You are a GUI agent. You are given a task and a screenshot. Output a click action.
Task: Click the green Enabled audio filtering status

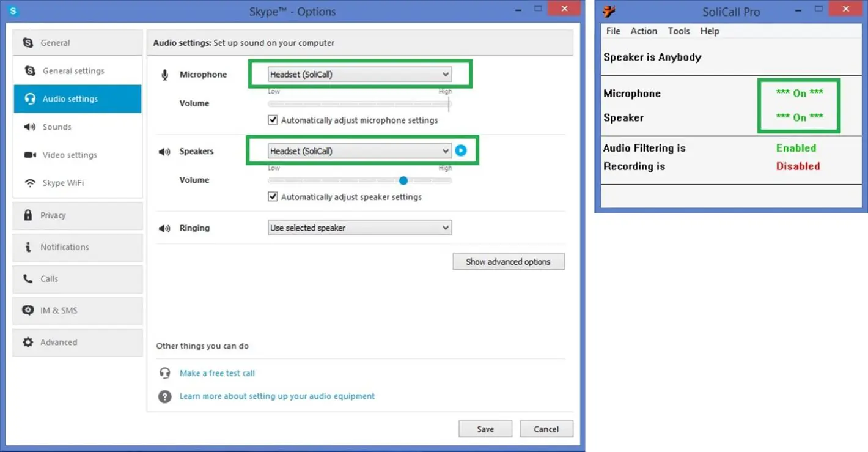796,148
